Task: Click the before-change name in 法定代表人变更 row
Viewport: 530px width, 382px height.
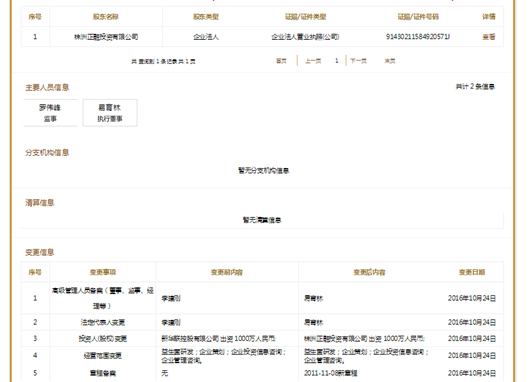Action: (171, 322)
